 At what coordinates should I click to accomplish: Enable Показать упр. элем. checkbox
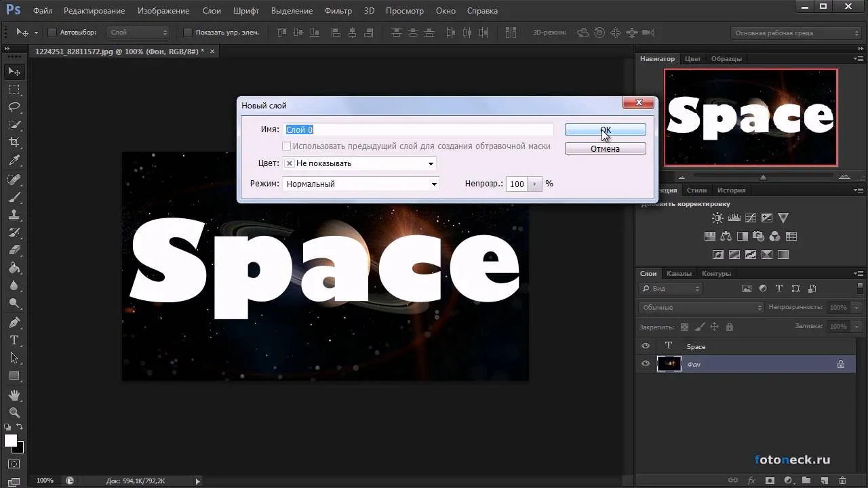click(189, 33)
